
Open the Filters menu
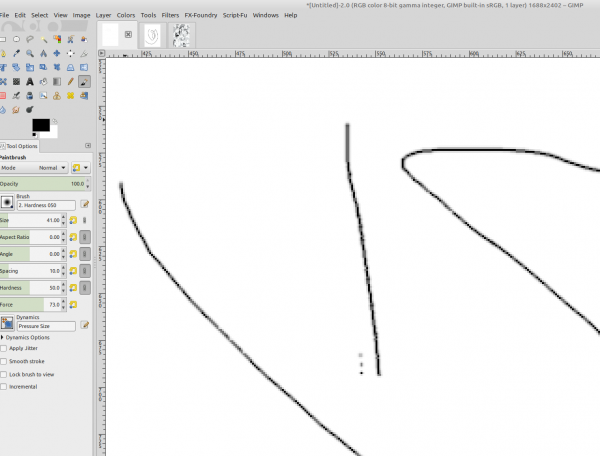(170, 15)
